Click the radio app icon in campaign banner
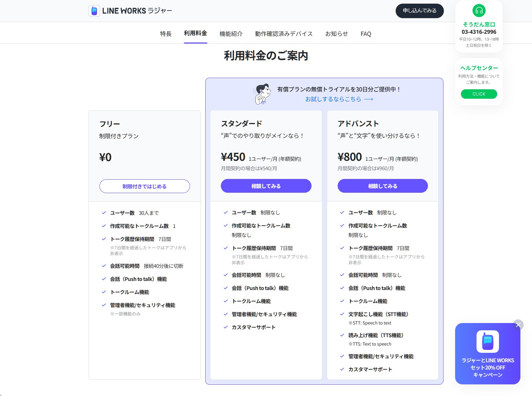Image resolution: width=532 pixels, height=396 pixels. pos(488,342)
